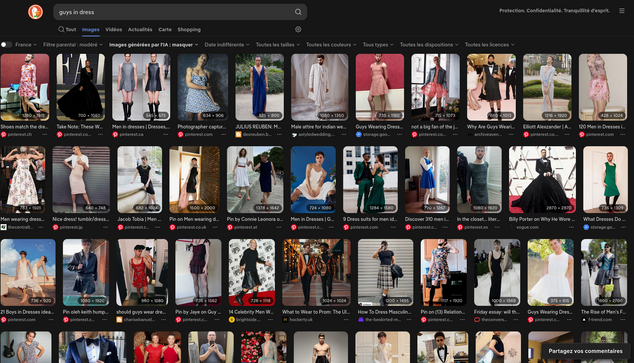634x363 pixels.
Task: Click Pinterest favicon next to pinterest.co.uk
Action: tap(172, 227)
